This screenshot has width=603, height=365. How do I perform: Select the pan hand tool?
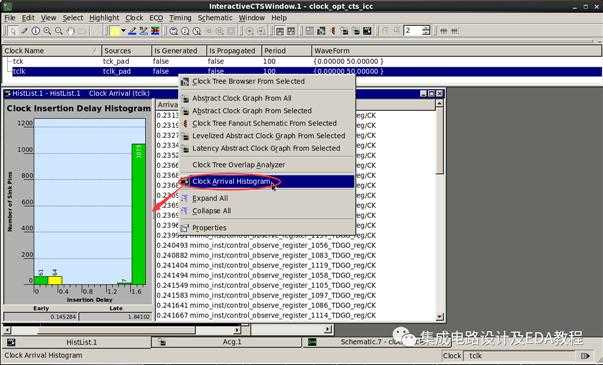tap(70, 31)
